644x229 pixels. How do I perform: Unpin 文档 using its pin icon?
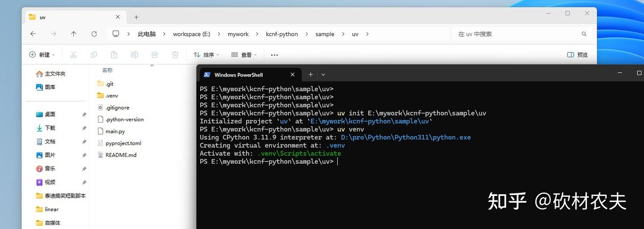click(x=84, y=141)
